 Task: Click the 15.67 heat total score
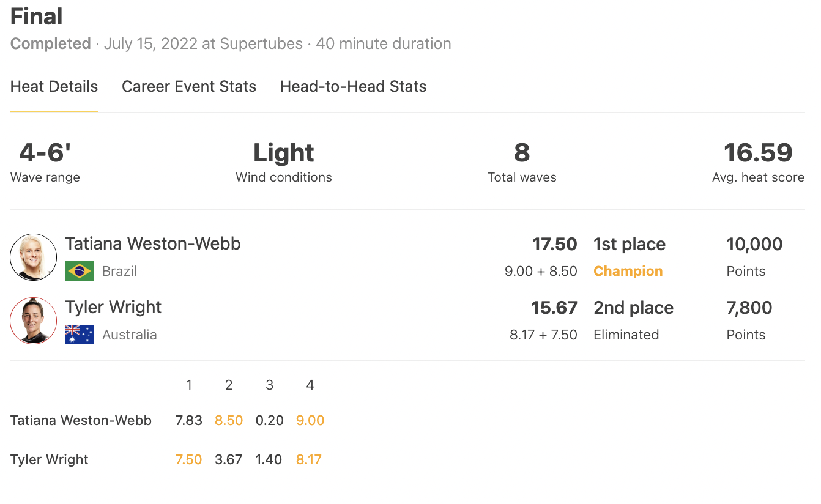pos(554,308)
